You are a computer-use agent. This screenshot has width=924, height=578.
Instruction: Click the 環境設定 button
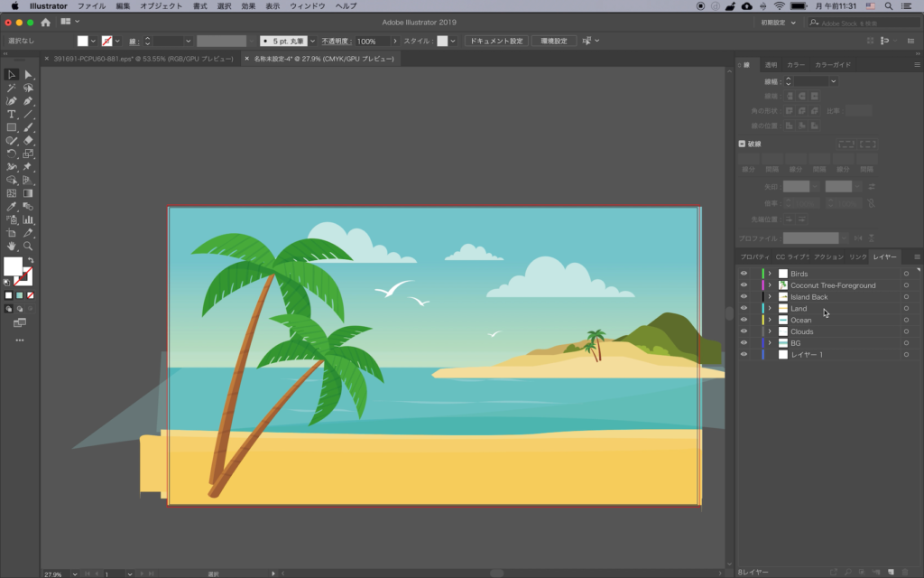[x=554, y=42]
